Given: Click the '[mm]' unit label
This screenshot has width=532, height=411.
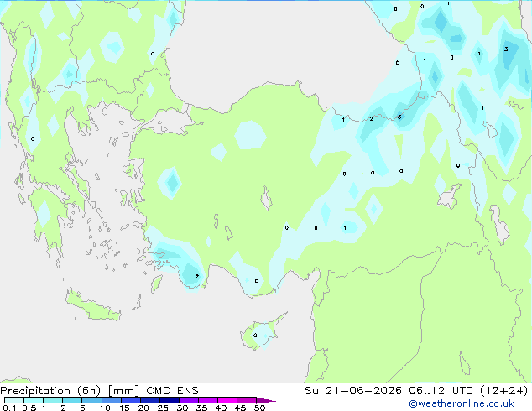Looking at the screenshot, I should click(123, 391).
